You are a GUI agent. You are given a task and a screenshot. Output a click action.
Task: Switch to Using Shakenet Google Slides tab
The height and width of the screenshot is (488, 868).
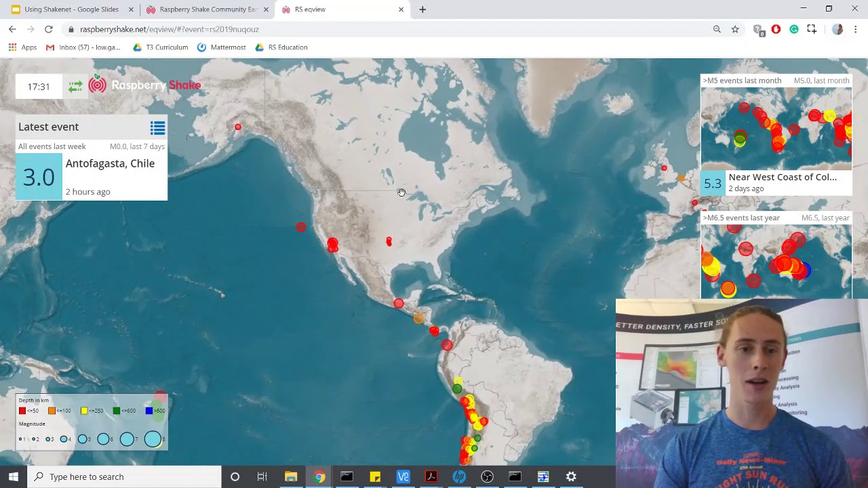71,9
